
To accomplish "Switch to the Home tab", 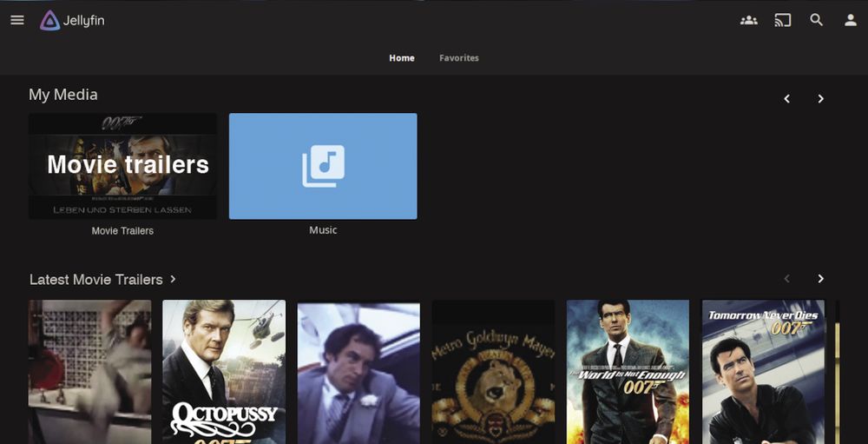I will (x=401, y=57).
